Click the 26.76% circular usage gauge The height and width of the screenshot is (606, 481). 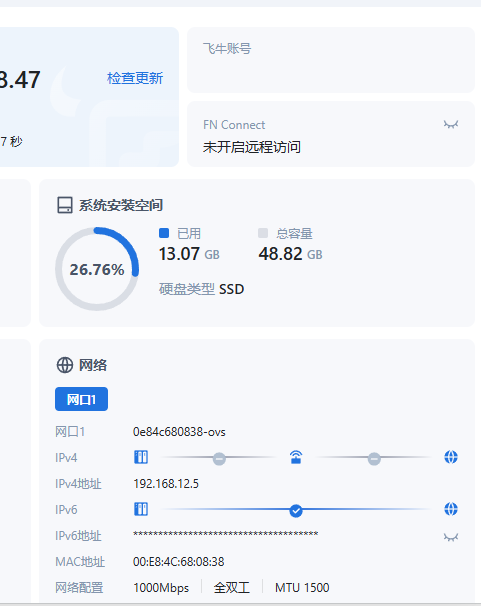coord(97,269)
